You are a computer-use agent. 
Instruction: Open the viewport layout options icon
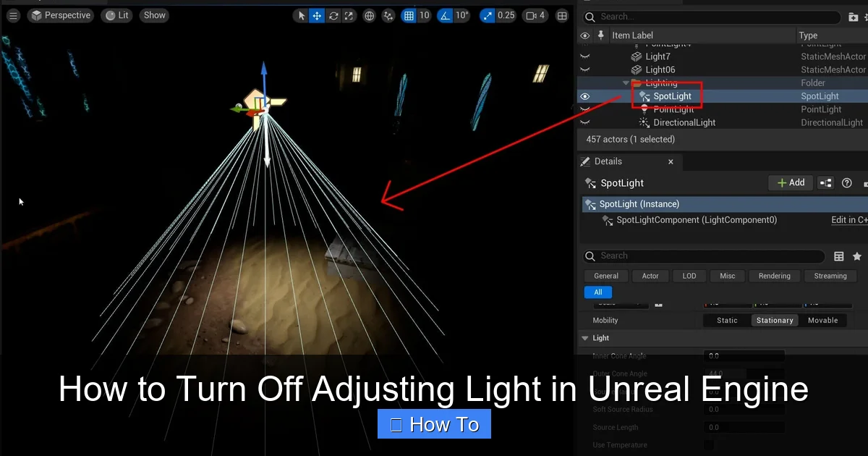(x=562, y=15)
